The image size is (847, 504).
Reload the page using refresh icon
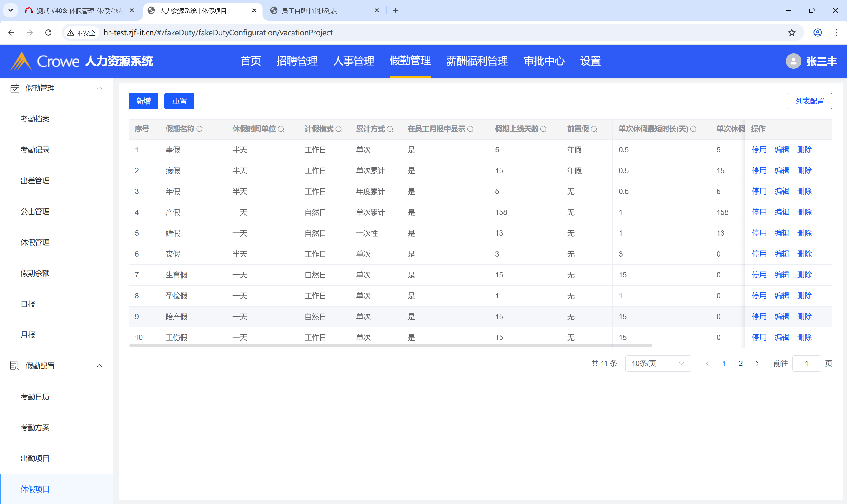(x=48, y=33)
